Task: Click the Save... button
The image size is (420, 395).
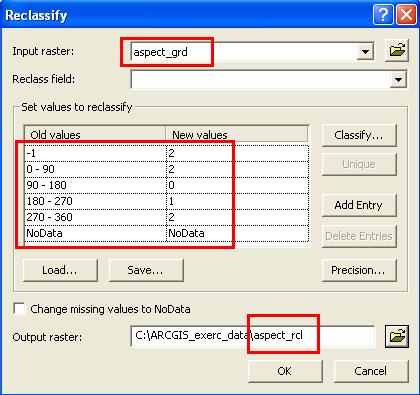Action: (x=146, y=270)
